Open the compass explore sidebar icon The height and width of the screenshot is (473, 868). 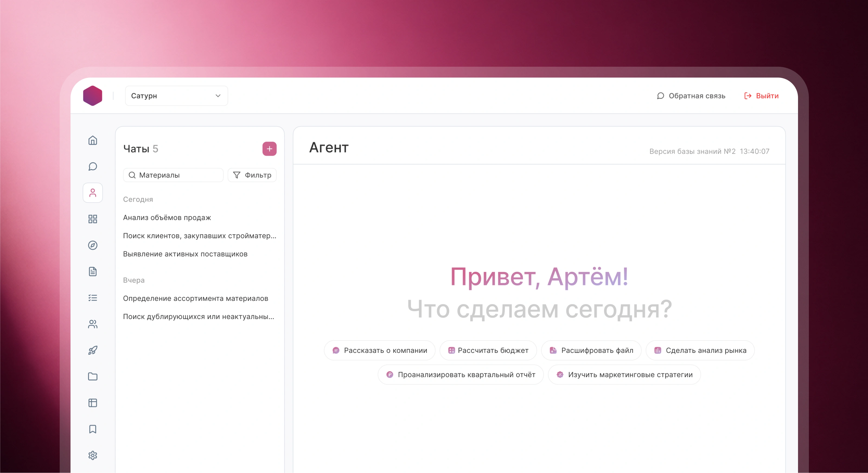(93, 245)
